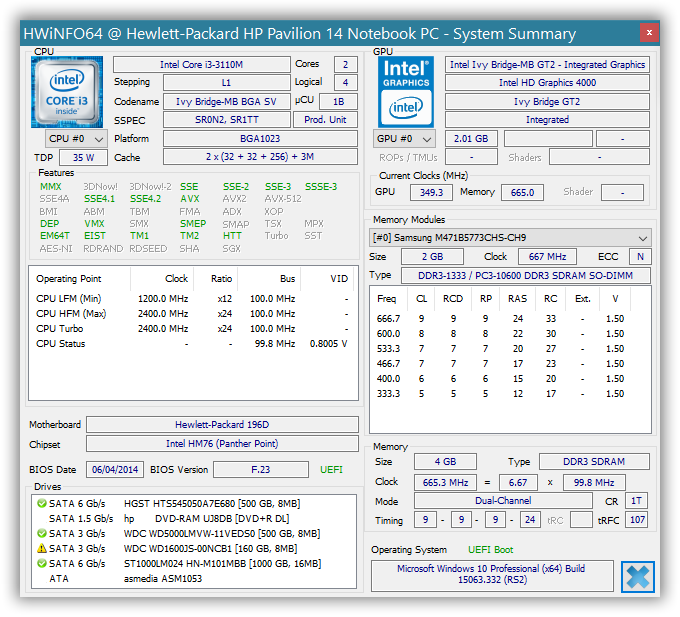
Task: Click the 600.0 frequency timing row
Action: pos(510,334)
